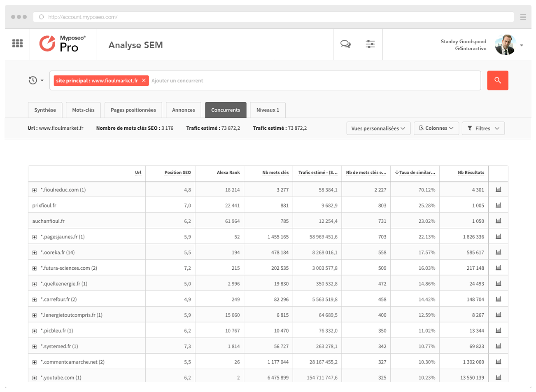The height and width of the screenshot is (392, 536).
Task: Open chart icon for auchanfioul.fr row
Action: [499, 221]
